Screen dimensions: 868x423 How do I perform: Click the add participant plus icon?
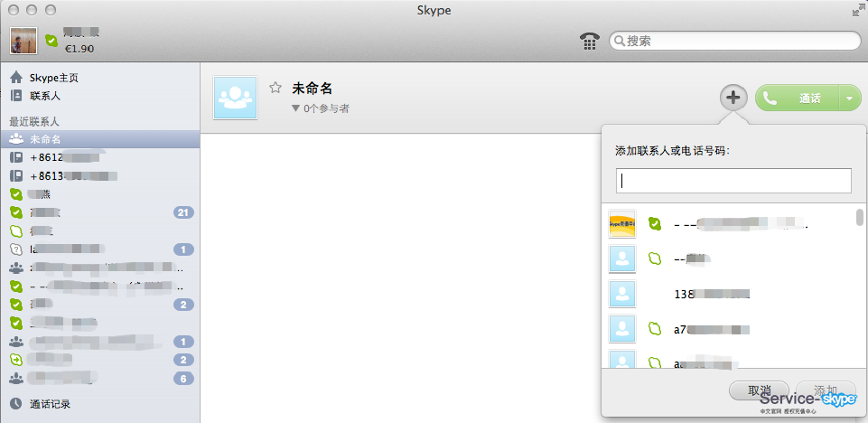pyautogui.click(x=733, y=98)
